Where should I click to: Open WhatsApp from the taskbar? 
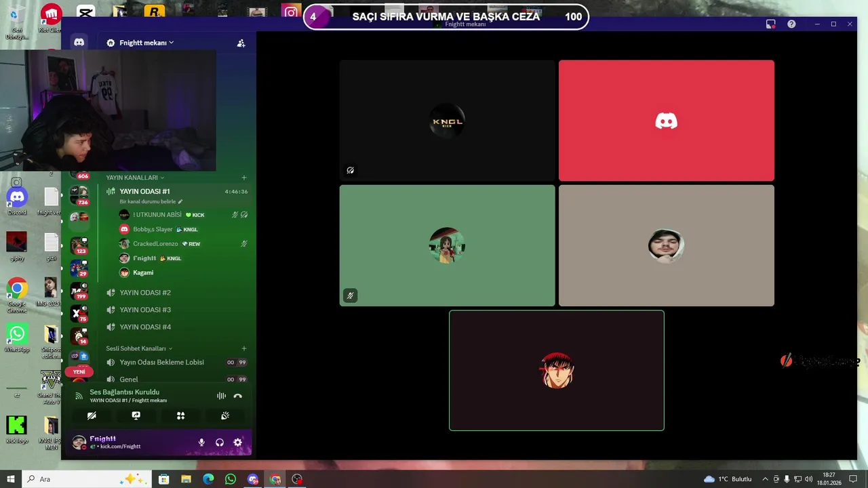coord(231,479)
